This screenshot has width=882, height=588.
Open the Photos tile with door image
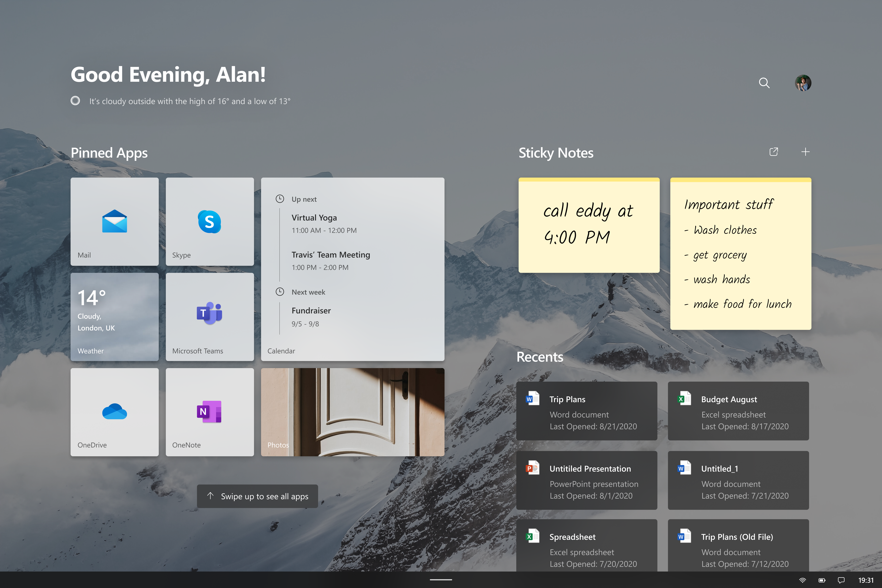(x=353, y=412)
